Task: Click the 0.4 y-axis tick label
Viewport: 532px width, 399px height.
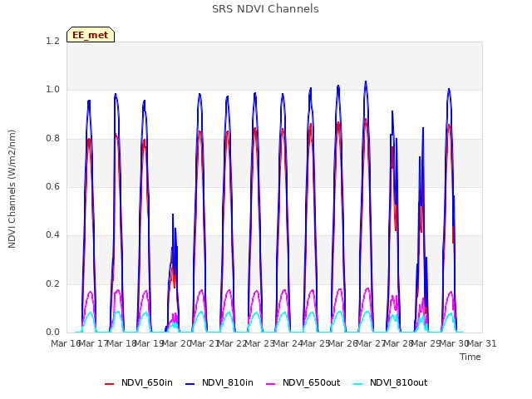Action: pos(52,235)
